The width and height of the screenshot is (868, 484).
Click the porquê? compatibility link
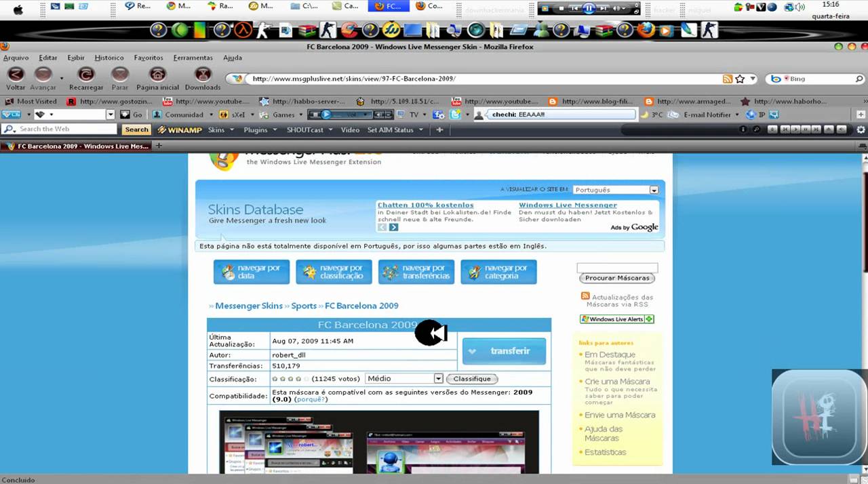tap(311, 399)
